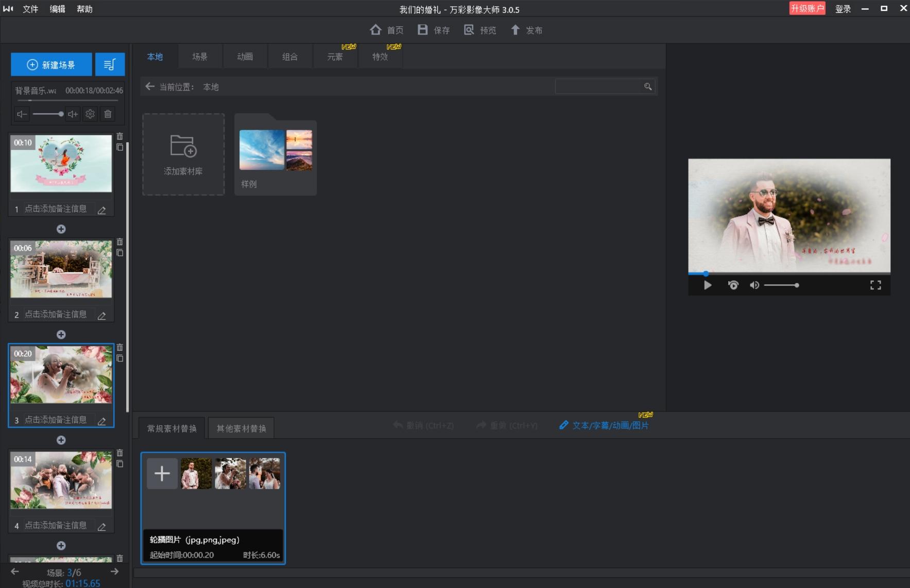The image size is (910, 588).
Task: Add image with plus tile in carousel
Action: tap(162, 473)
